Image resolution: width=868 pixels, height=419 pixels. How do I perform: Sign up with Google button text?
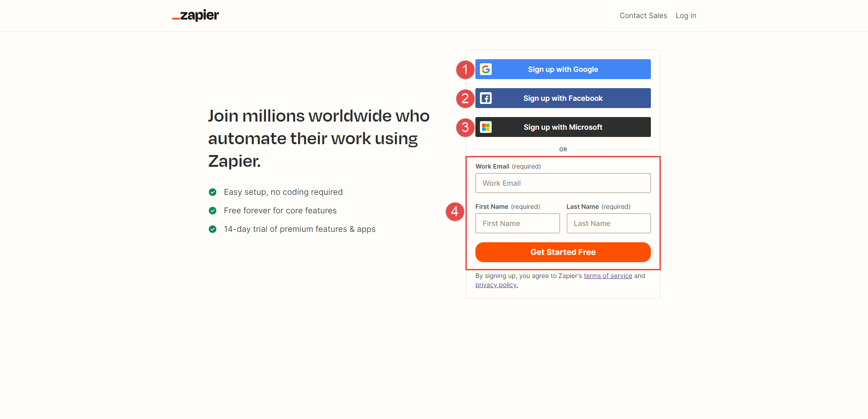[x=563, y=69]
